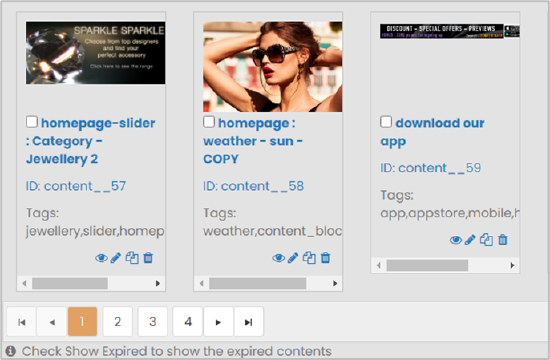Viewport: 550px width, 360px height.
Task: Tick the download our app checkbox
Action: tap(386, 122)
